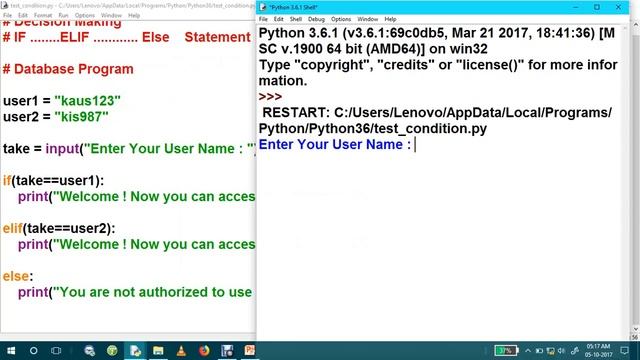Click the 'user2 = "kis987"' line
640x360 pixels.
pos(56,117)
